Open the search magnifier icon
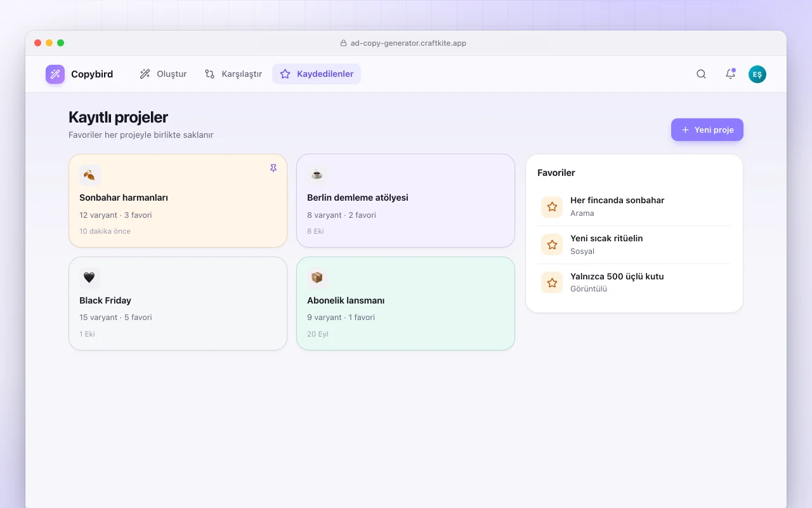The height and width of the screenshot is (508, 812). pos(701,74)
